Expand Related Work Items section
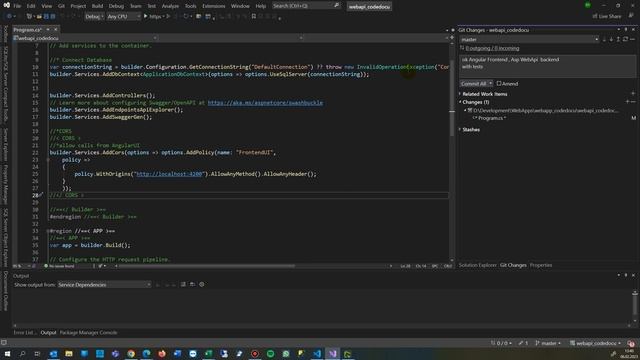The image size is (640, 360). tap(460, 94)
